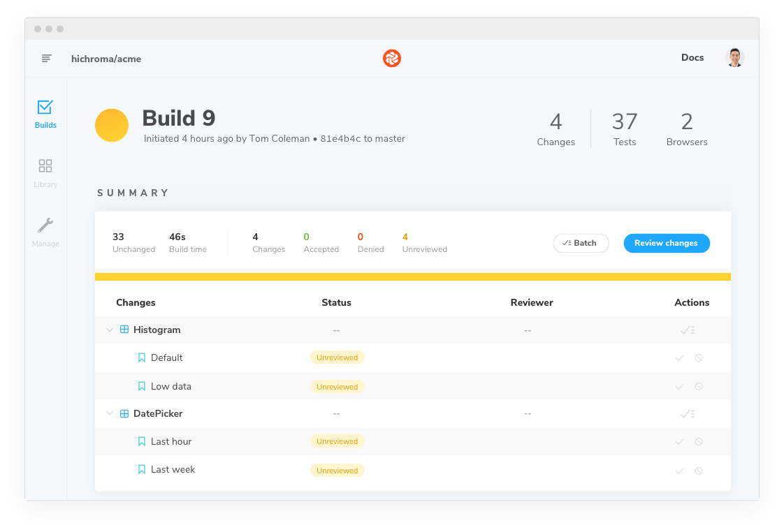This screenshot has width=784, height=532.
Task: Batch accept all Histogram changes icon
Action: (688, 330)
